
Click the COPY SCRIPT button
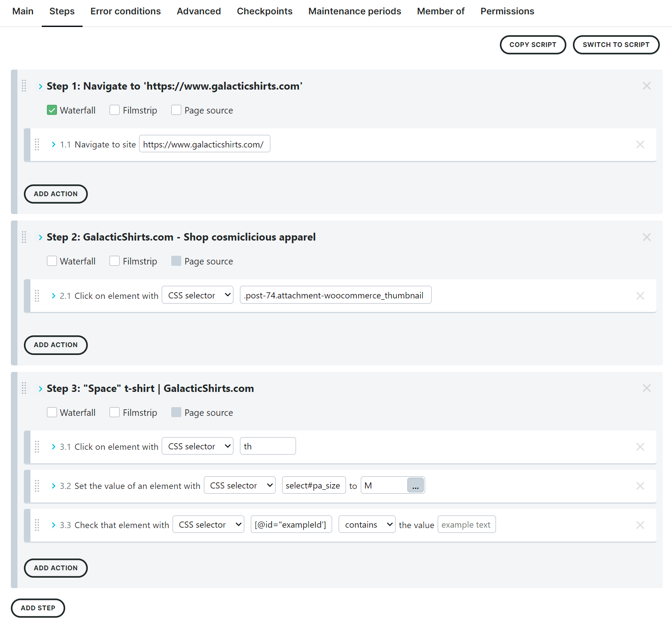tap(533, 45)
